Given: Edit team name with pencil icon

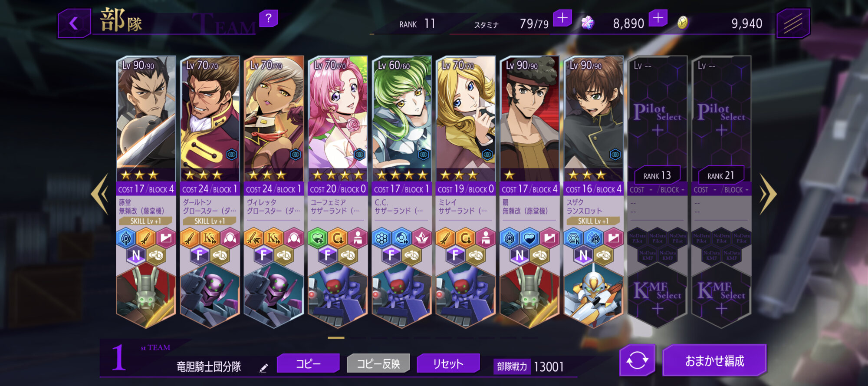Looking at the screenshot, I should point(263,368).
